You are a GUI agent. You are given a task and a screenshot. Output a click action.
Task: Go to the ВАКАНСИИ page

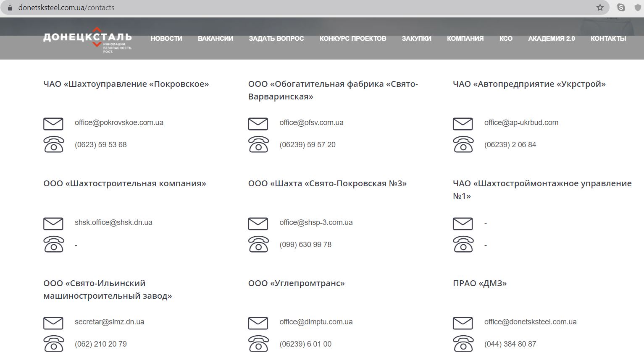point(216,39)
